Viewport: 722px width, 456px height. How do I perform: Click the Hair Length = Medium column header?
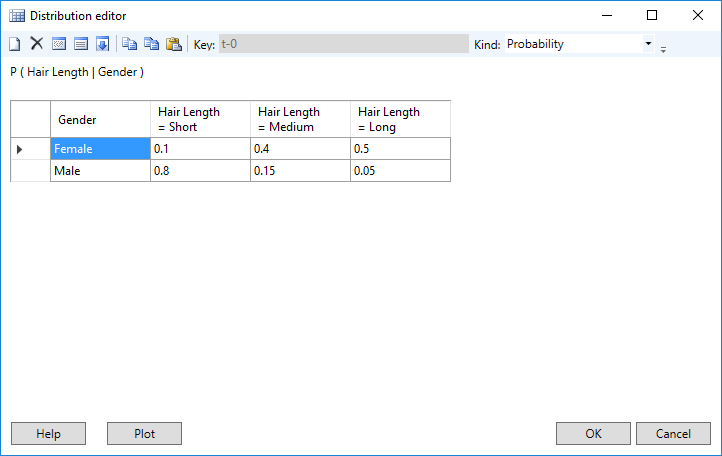[x=300, y=119]
